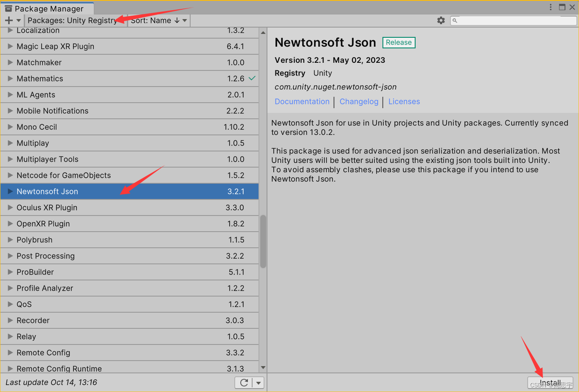Open the Packages: Unity Registry dropdown
Screen dimensions: 579x392
click(x=76, y=20)
